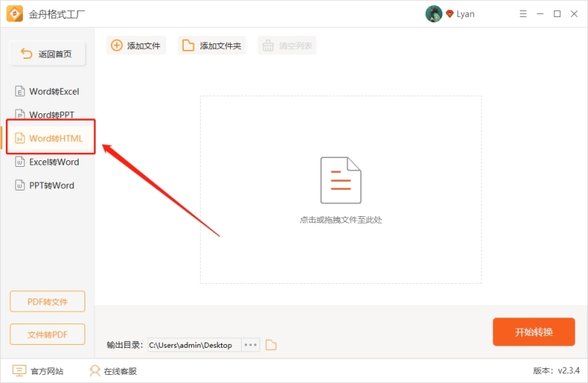This screenshot has height=383, width=588.
Task: Click the Lyan username
Action: (465, 14)
